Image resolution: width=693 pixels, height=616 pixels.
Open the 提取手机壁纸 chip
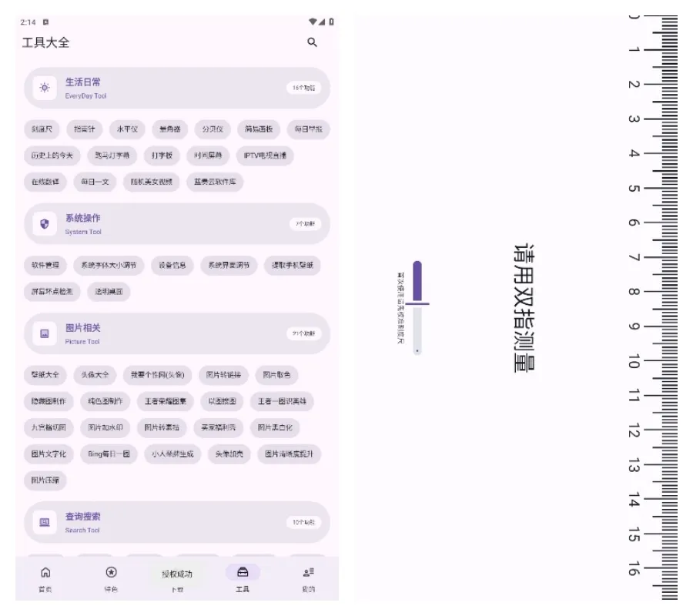pyautogui.click(x=293, y=265)
